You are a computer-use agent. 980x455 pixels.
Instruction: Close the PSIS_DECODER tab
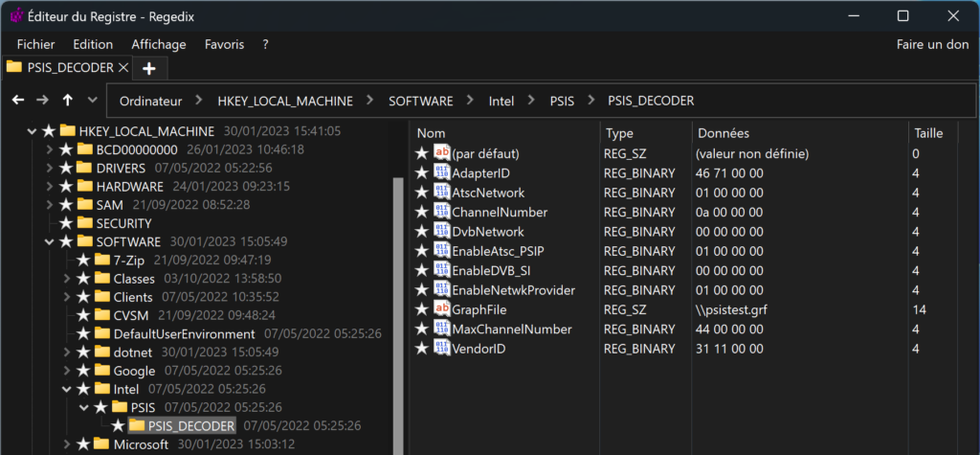pyautogui.click(x=123, y=68)
